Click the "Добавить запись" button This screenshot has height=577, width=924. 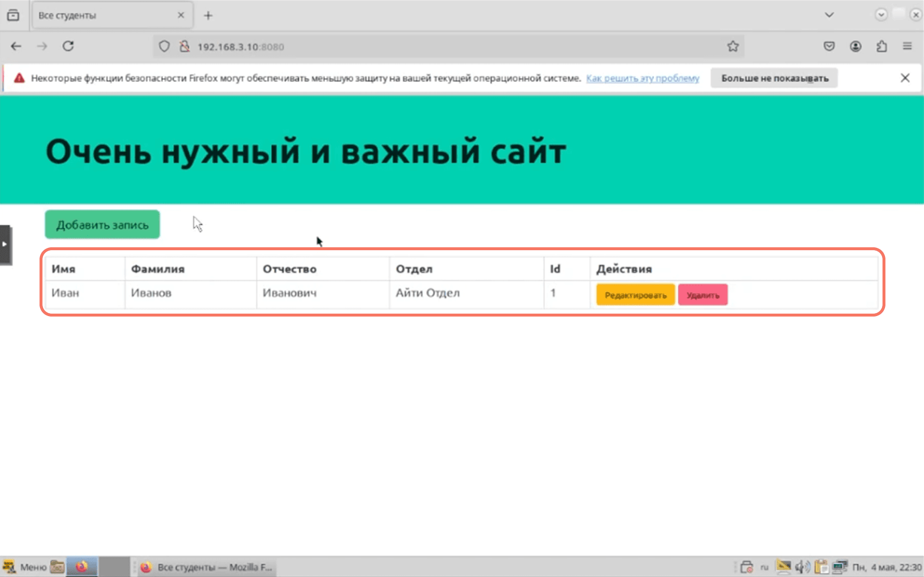coord(103,225)
